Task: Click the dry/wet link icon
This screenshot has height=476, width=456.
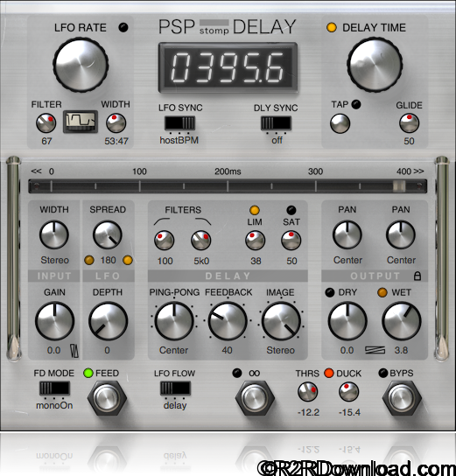Action: coord(375,350)
